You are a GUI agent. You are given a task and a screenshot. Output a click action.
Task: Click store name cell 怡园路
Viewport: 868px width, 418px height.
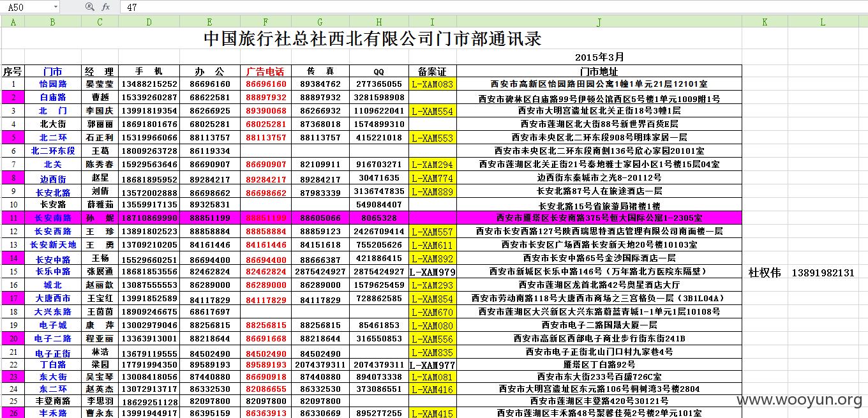coord(53,84)
